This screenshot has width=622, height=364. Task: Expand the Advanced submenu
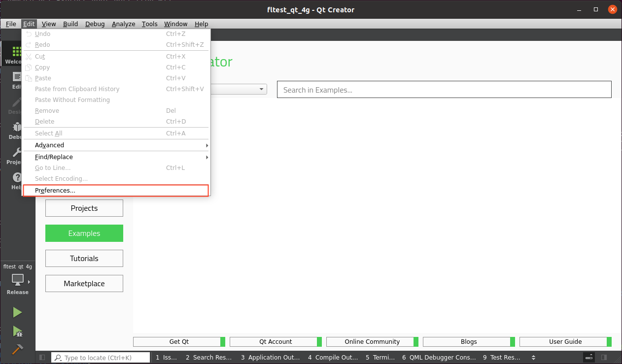coord(116,145)
